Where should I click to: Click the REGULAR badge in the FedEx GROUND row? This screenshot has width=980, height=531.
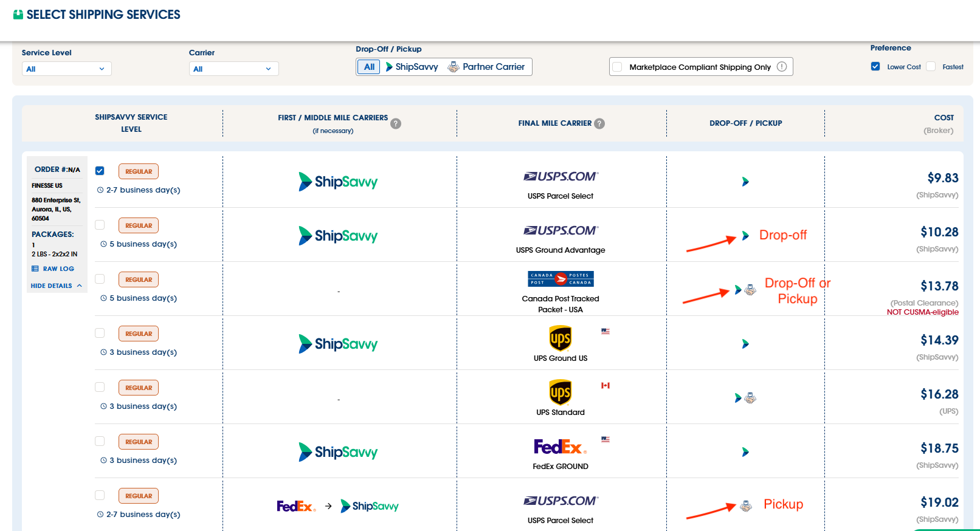pyautogui.click(x=139, y=442)
